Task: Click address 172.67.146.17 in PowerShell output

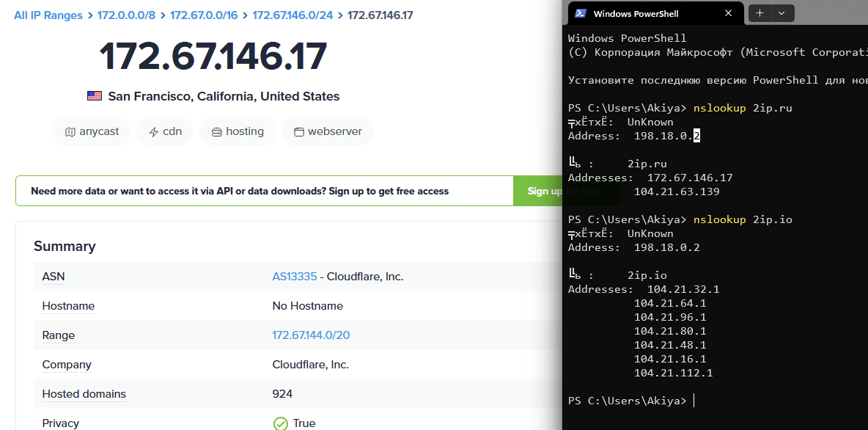Action: pos(690,178)
